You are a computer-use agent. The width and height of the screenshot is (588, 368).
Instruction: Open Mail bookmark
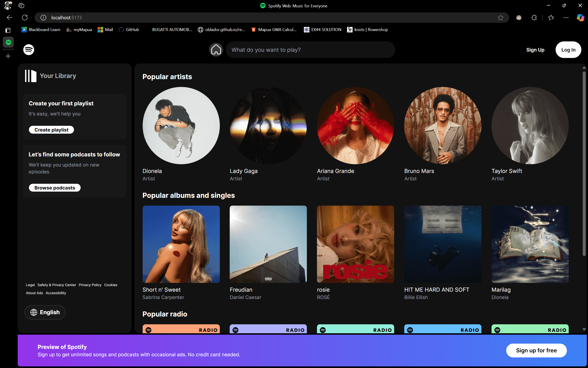pyautogui.click(x=105, y=30)
